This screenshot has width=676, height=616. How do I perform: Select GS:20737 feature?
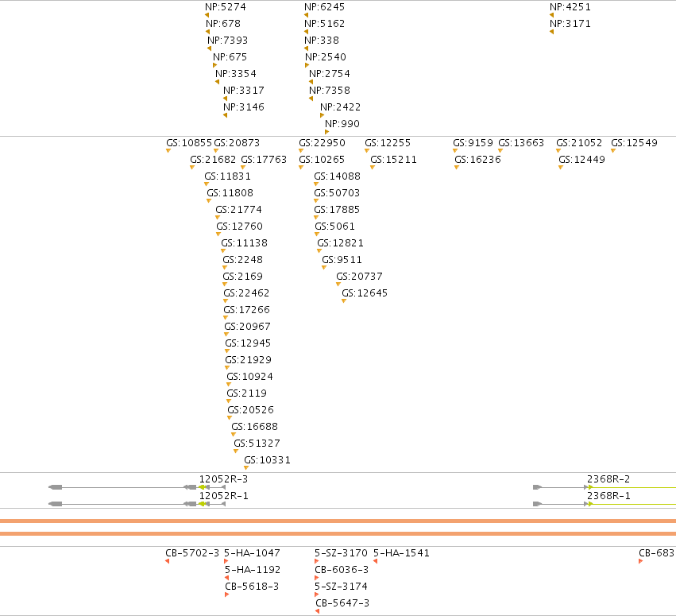click(360, 277)
